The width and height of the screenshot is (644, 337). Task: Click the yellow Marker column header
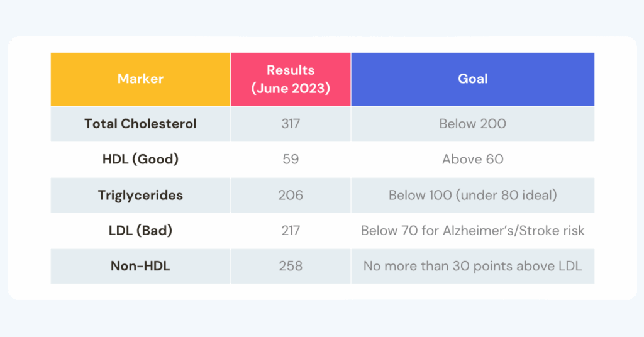140,79
